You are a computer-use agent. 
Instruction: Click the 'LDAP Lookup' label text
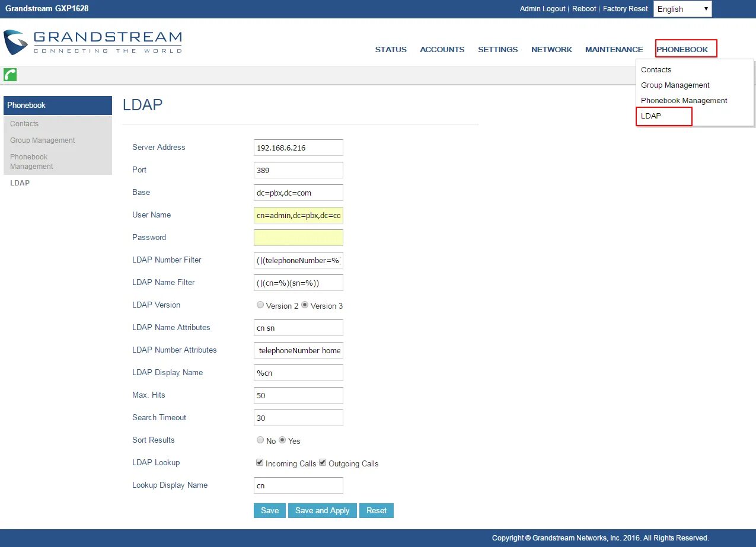click(x=156, y=463)
